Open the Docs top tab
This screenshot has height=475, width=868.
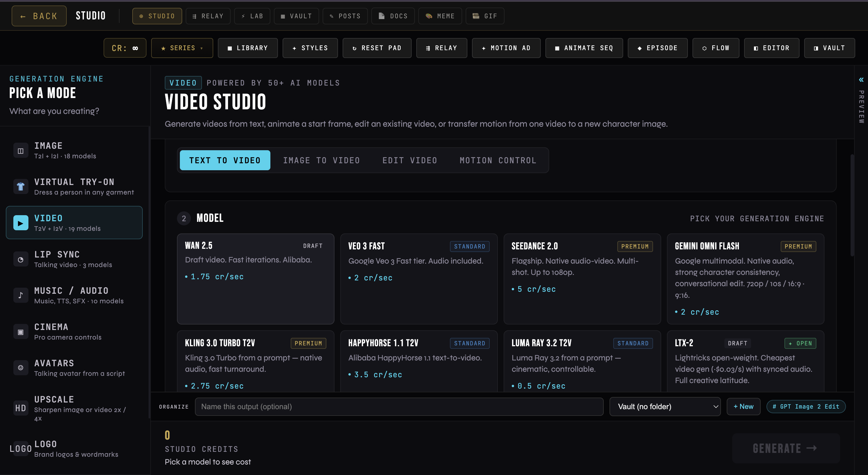(x=393, y=16)
